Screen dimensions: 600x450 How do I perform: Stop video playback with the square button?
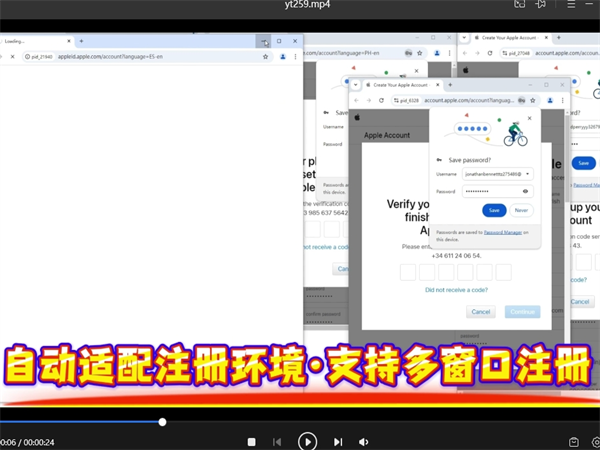[x=251, y=442]
